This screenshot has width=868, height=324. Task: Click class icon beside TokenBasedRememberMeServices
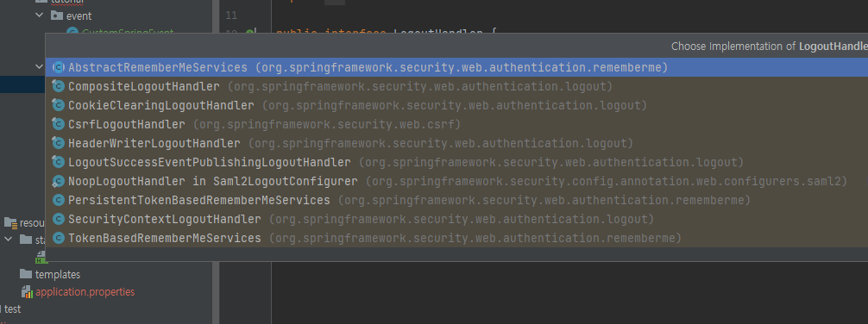point(58,239)
